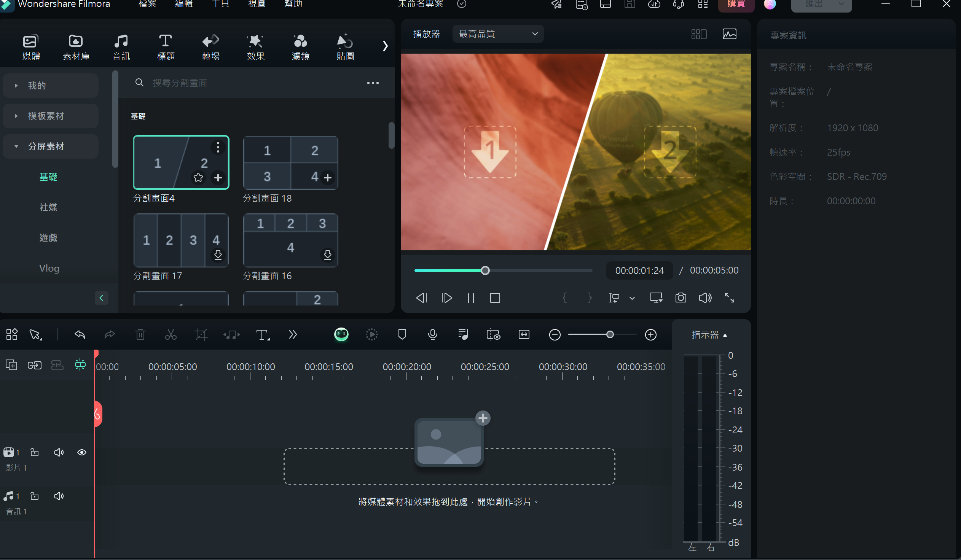Click the 轉場 transitions toolbar item

[x=211, y=45]
